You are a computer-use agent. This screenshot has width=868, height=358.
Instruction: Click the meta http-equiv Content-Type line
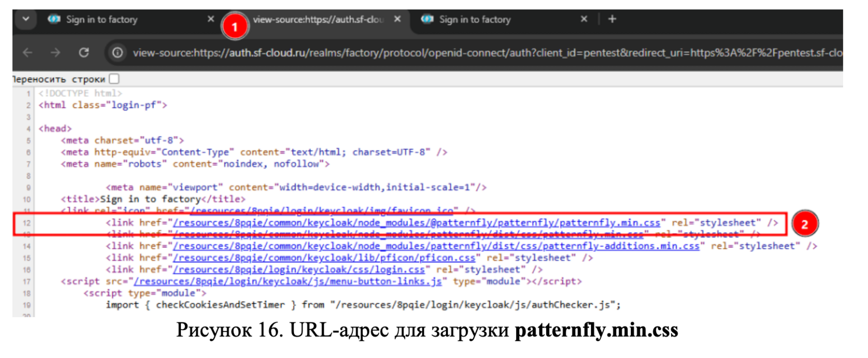click(x=254, y=152)
